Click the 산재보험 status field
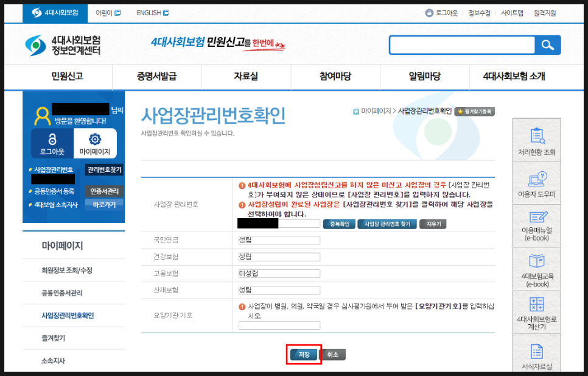588x376 pixels. (279, 290)
